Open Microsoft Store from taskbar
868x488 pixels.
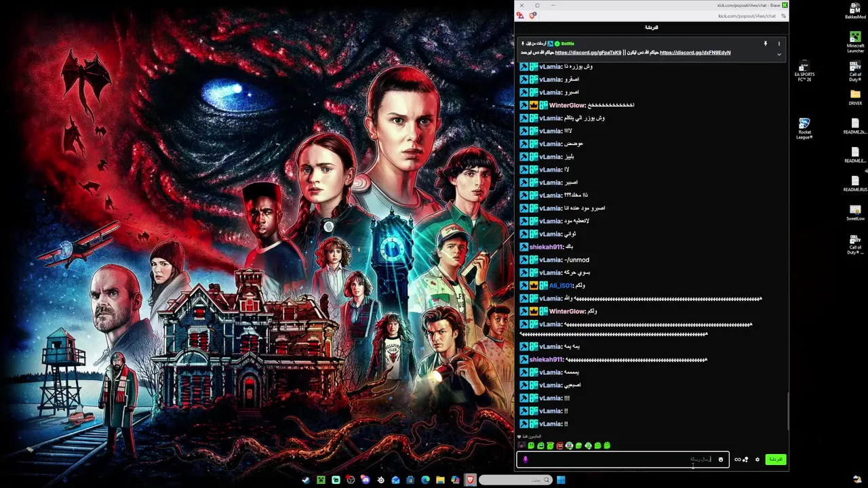pyautogui.click(x=410, y=480)
